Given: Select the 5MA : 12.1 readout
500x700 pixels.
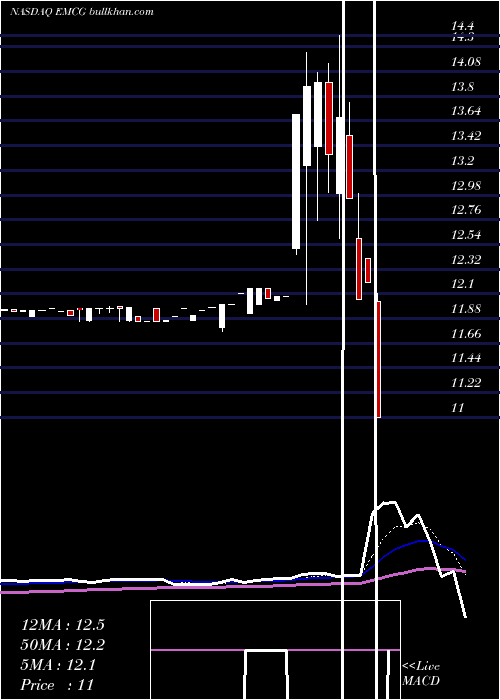Looking at the screenshot, I should (x=58, y=665).
